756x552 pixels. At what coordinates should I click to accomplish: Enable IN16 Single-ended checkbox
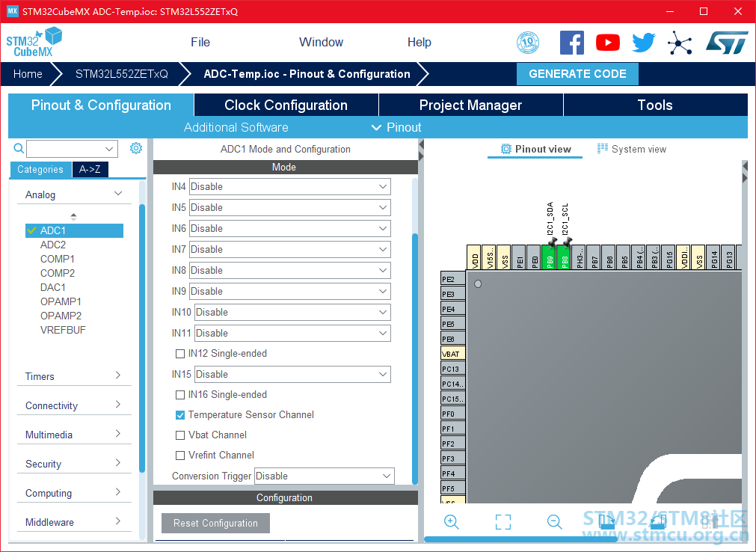point(180,395)
